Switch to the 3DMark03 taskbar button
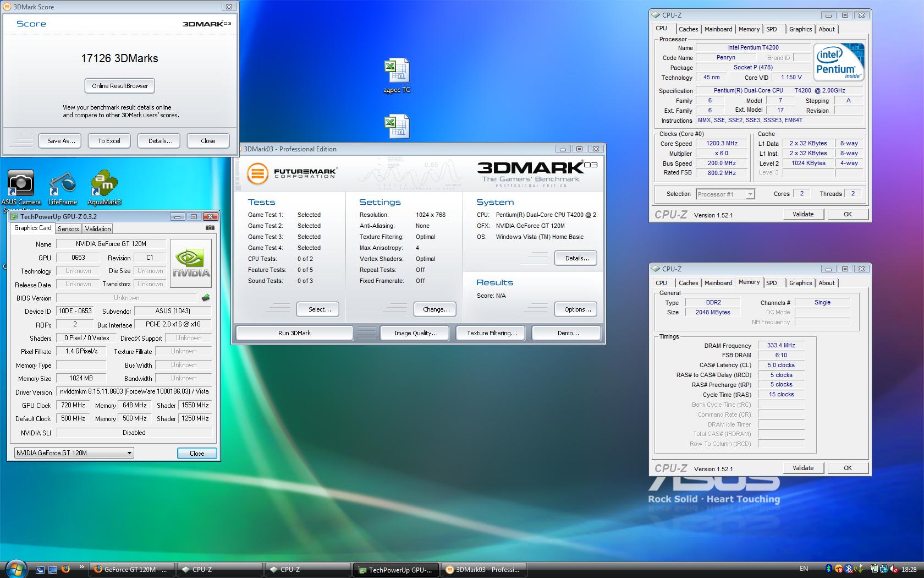 coord(483,570)
